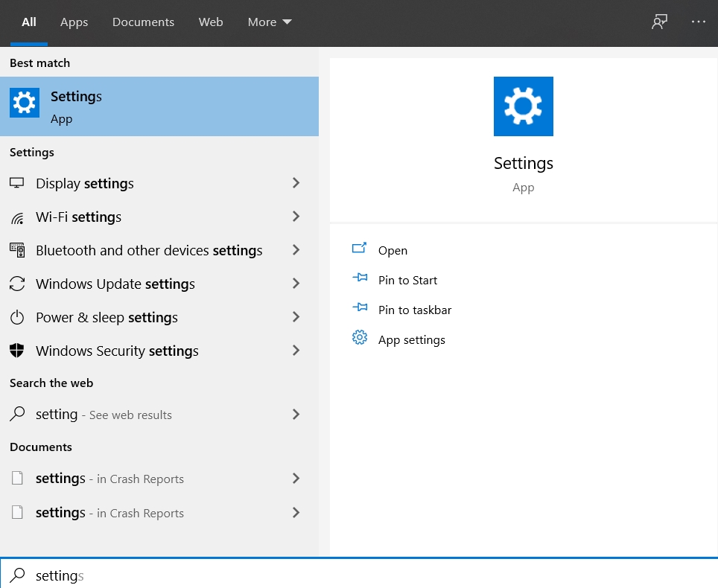Click the Windows Security shield icon
This screenshot has height=588, width=718.
(x=17, y=351)
